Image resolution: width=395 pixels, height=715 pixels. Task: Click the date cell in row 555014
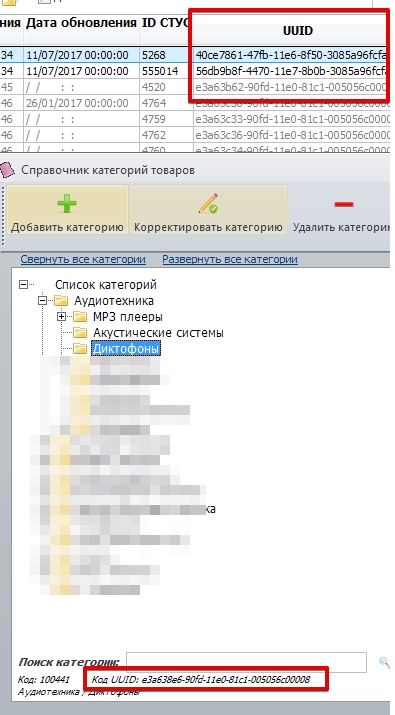pyautogui.click(x=81, y=71)
